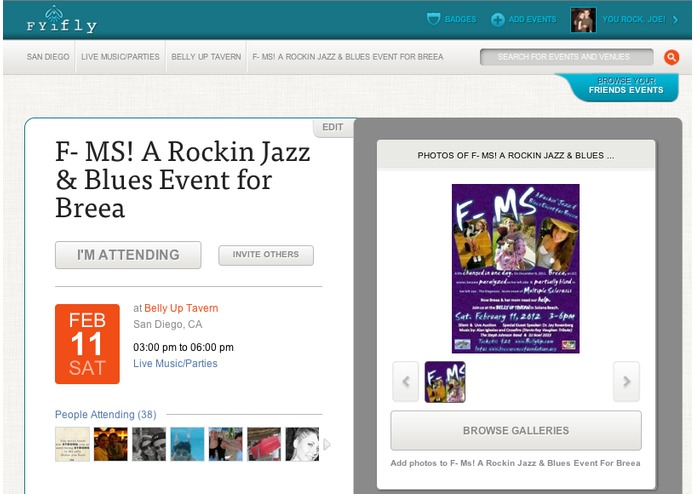Expand the arrow next to You Rock, Joe!
The height and width of the screenshot is (494, 695).
click(x=675, y=19)
